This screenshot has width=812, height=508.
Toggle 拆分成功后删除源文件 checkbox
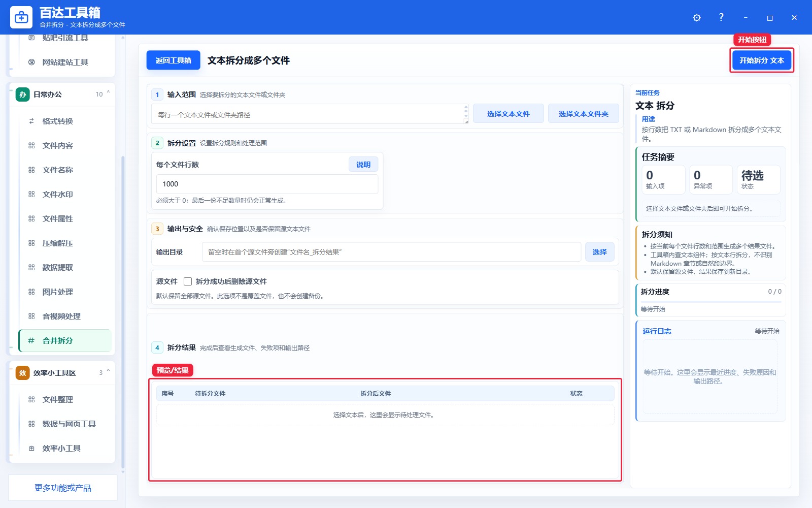pyautogui.click(x=188, y=281)
